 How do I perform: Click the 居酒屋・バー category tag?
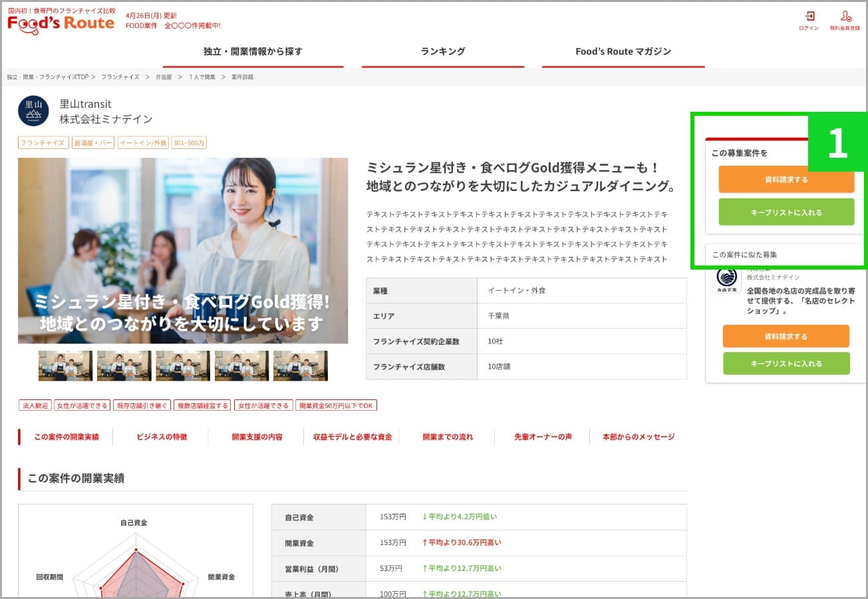(x=93, y=142)
